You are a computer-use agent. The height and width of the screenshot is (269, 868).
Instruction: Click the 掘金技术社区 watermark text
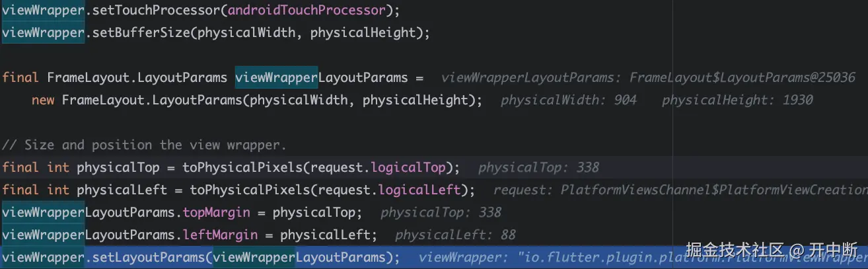tap(735, 250)
